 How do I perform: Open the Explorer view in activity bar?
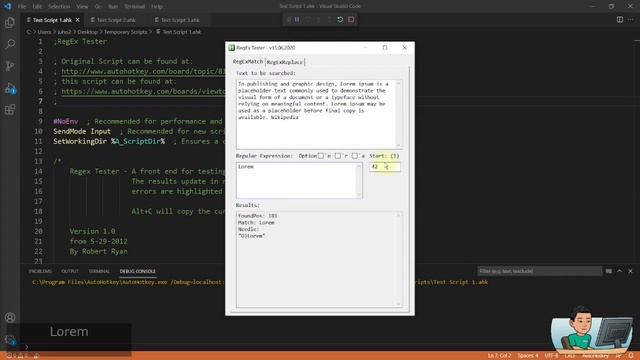coord(10,22)
